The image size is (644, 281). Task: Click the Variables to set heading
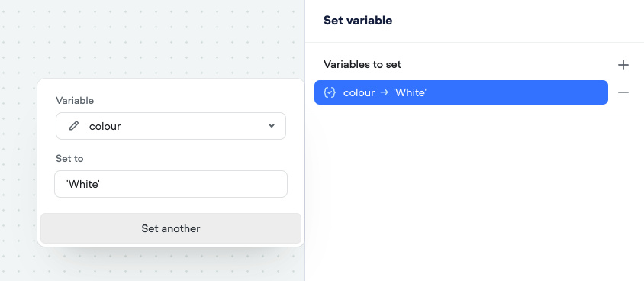pyautogui.click(x=362, y=64)
